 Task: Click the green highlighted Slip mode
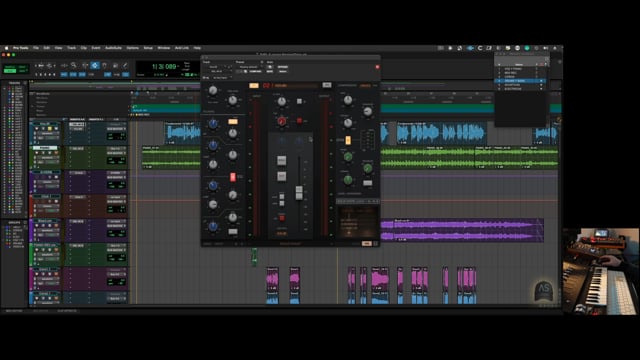click(10, 71)
